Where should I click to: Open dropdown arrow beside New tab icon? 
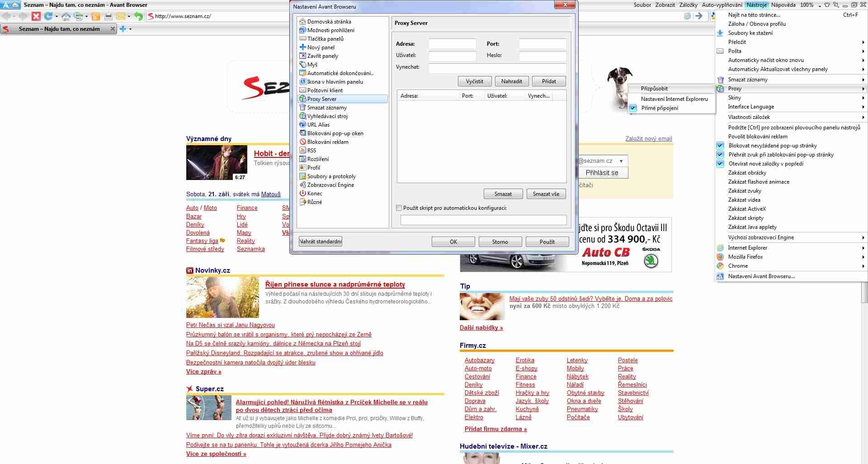(x=130, y=29)
